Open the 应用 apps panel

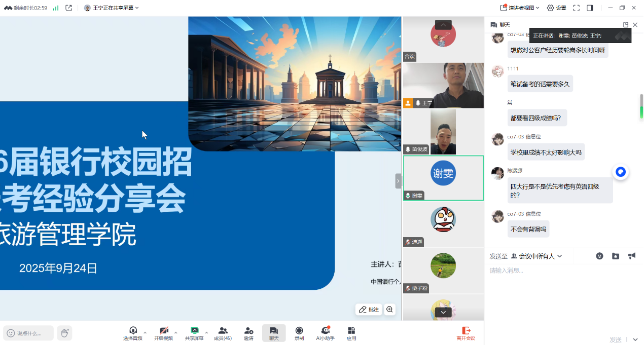coord(351,333)
